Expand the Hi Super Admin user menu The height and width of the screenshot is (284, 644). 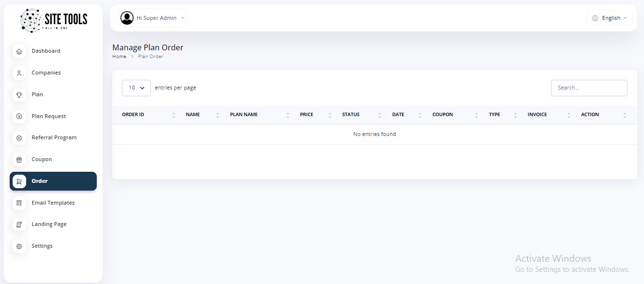coord(153,18)
